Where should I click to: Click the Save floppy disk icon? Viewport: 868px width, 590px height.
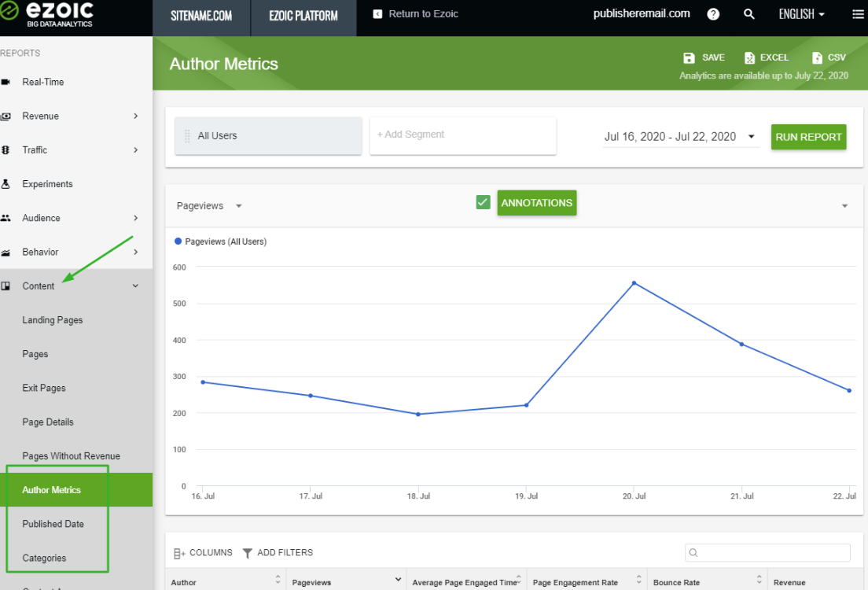click(x=690, y=58)
